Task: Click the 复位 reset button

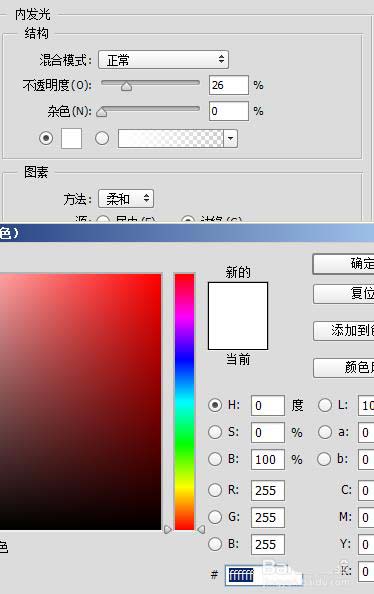Action: tap(343, 293)
